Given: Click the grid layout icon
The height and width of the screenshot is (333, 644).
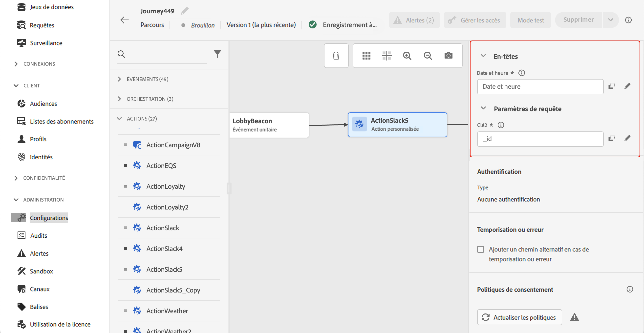Looking at the screenshot, I should coord(366,56).
